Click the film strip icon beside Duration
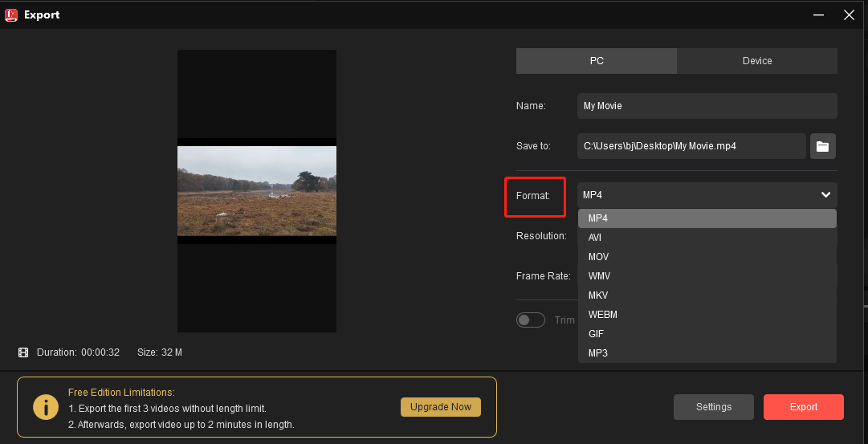Screen dimensions: 868x444 (23, 352)
